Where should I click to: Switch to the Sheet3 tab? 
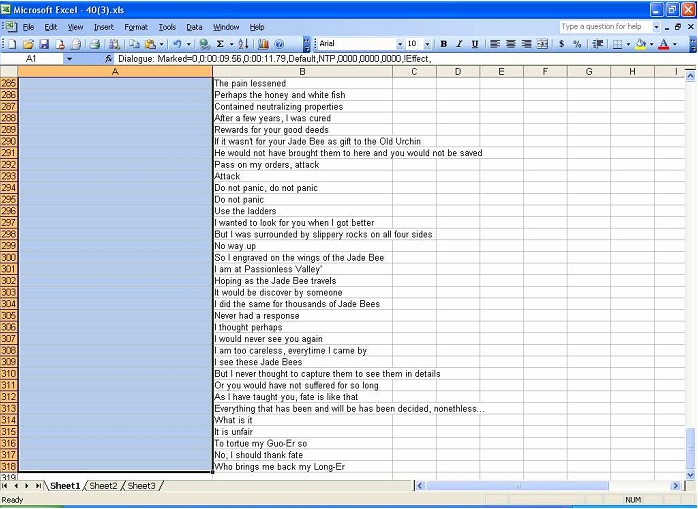click(x=142, y=485)
